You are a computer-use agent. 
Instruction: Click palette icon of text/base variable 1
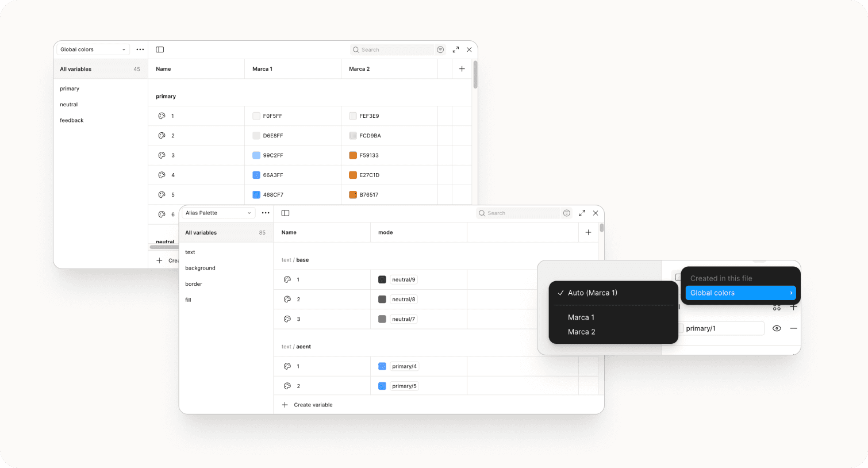coord(287,279)
